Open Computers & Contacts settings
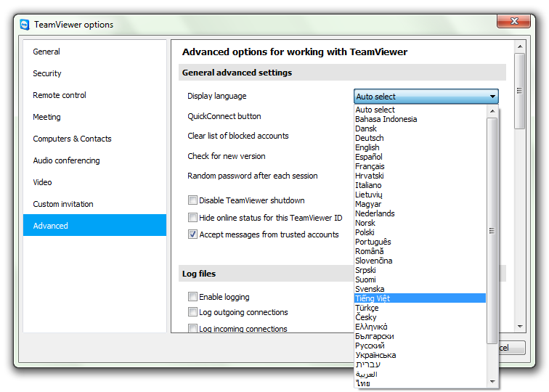 click(x=94, y=139)
